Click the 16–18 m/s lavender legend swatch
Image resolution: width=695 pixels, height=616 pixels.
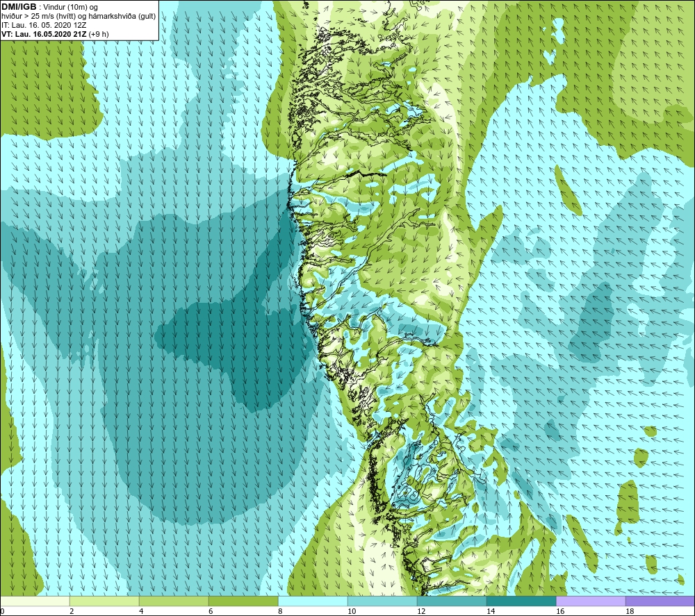(591, 601)
